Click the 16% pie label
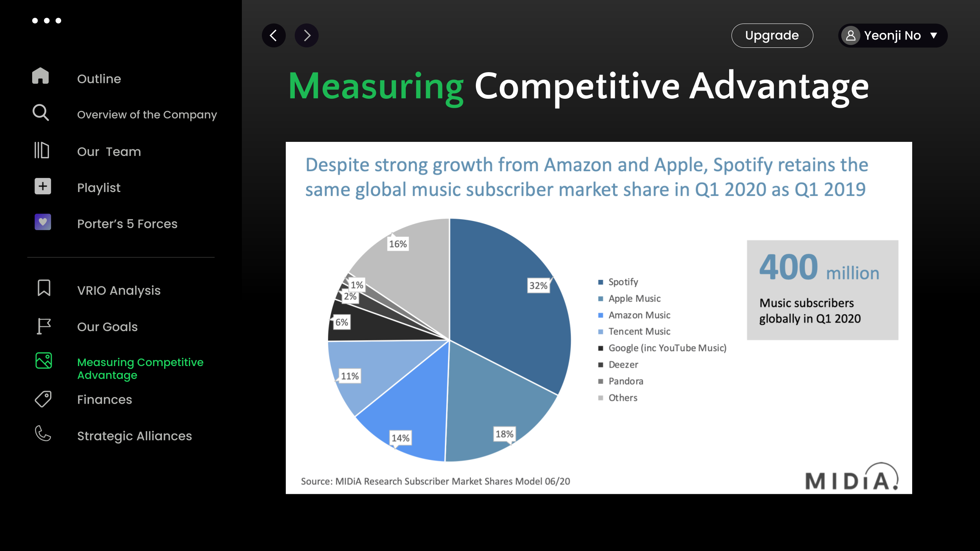The image size is (980, 551). coord(398,244)
